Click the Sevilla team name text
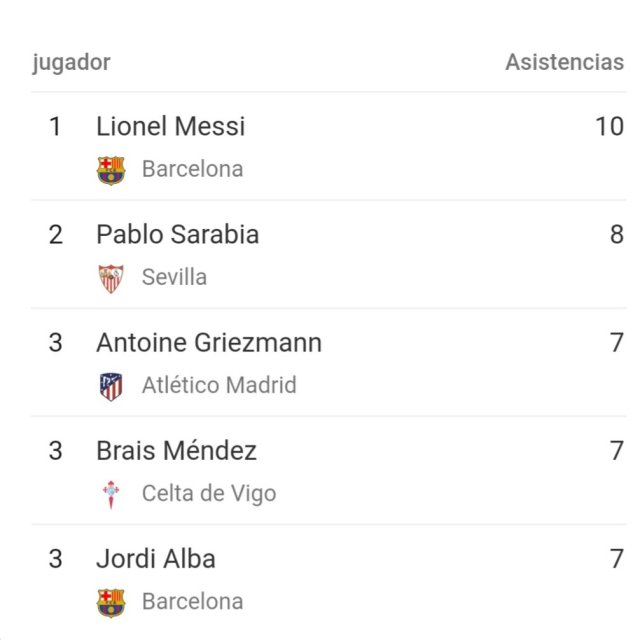The height and width of the screenshot is (640, 640). tap(174, 277)
